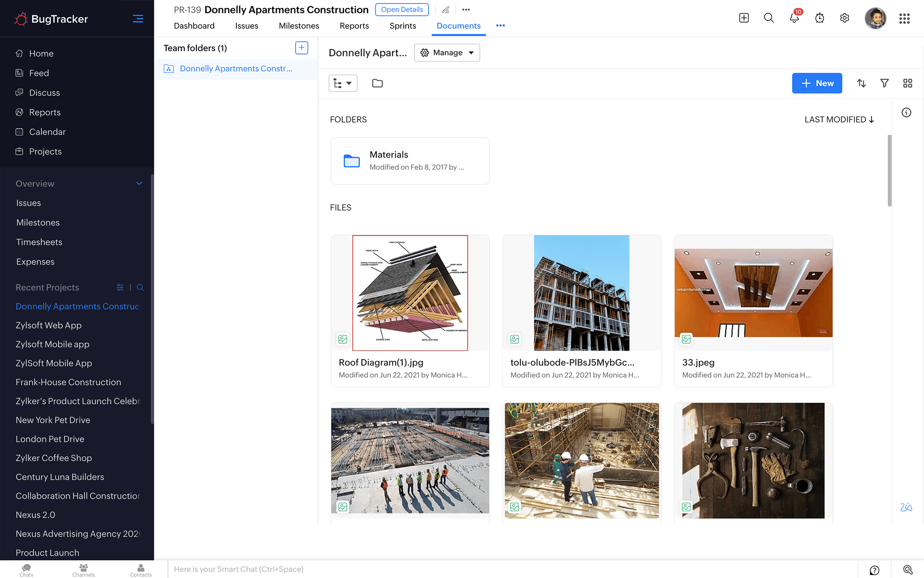Viewport: 924px width, 578px height.
Task: Open the user profile avatar
Action: pyautogui.click(x=875, y=18)
